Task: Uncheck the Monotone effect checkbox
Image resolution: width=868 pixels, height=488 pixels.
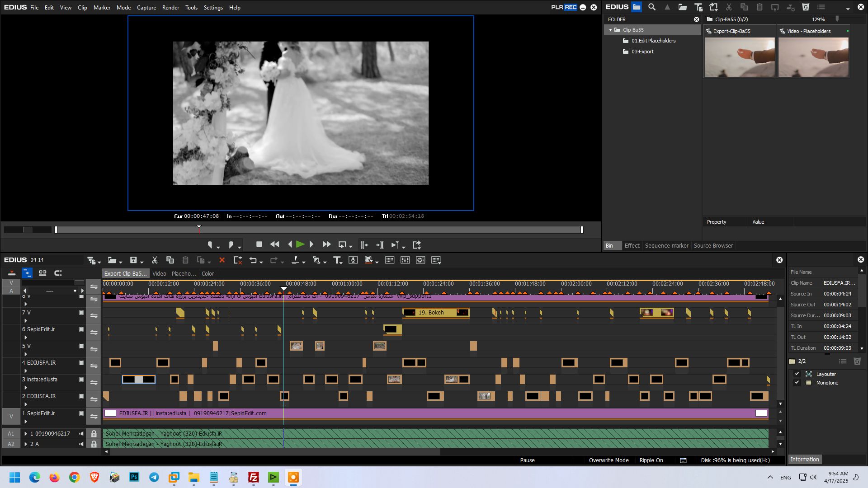Action: pyautogui.click(x=797, y=383)
